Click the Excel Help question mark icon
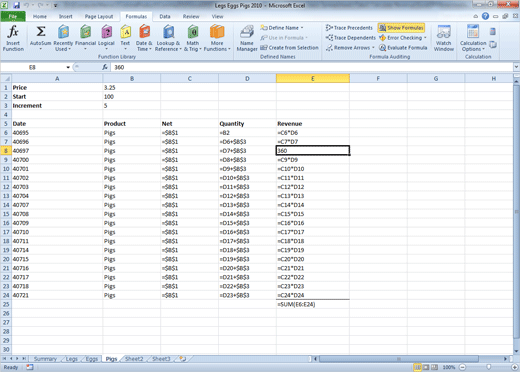520x372 pixels. (485, 16)
